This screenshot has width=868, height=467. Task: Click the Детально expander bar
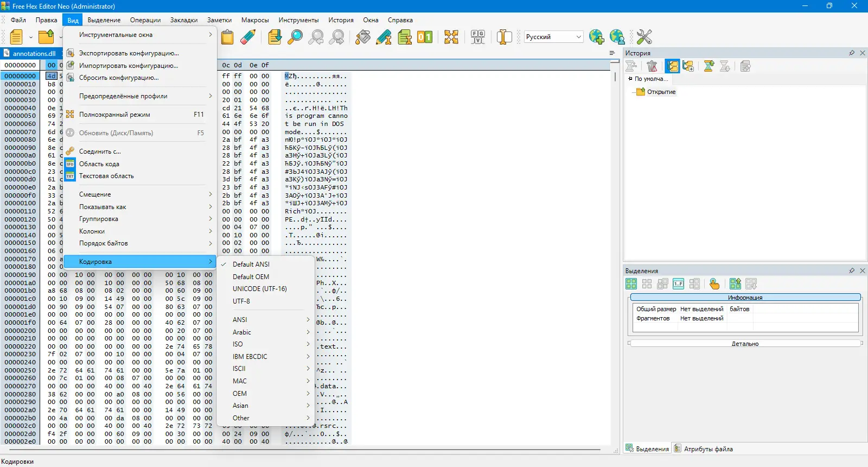tap(745, 344)
